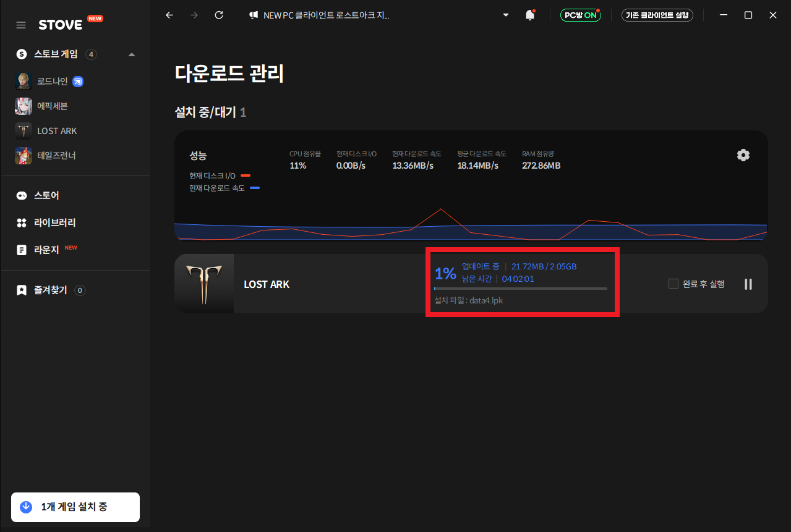Go to 라운지 menu
The image size is (791, 532).
(x=46, y=250)
